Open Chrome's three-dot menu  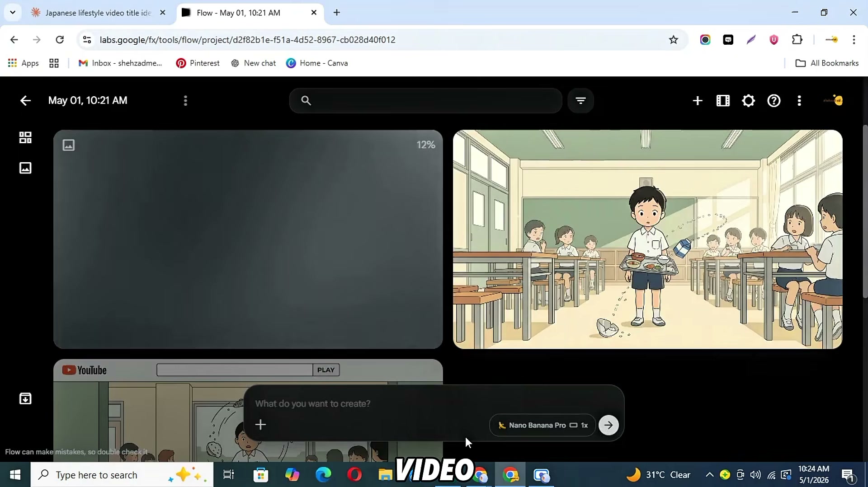pos(854,40)
